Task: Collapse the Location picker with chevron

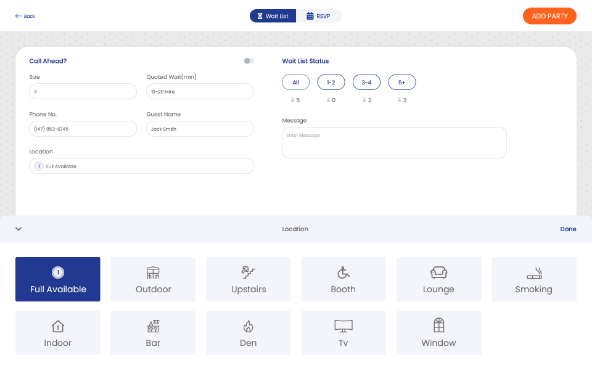Action: pos(18,229)
